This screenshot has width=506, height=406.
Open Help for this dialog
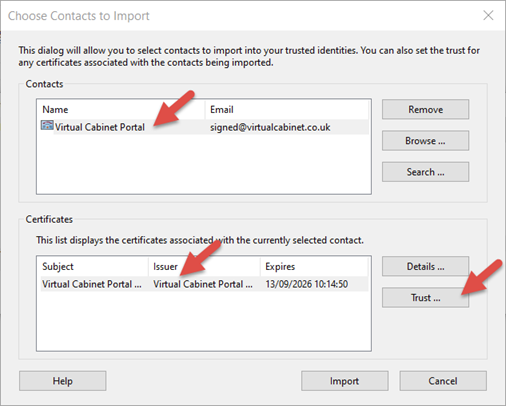(63, 381)
